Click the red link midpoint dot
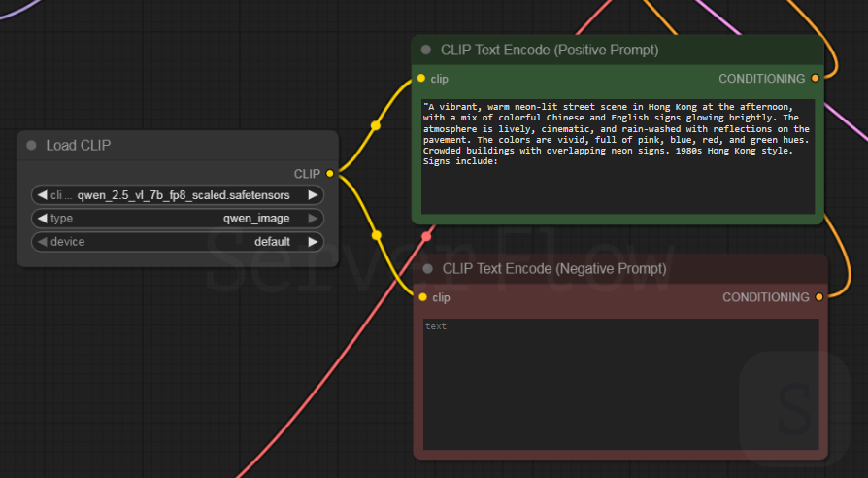 [426, 236]
